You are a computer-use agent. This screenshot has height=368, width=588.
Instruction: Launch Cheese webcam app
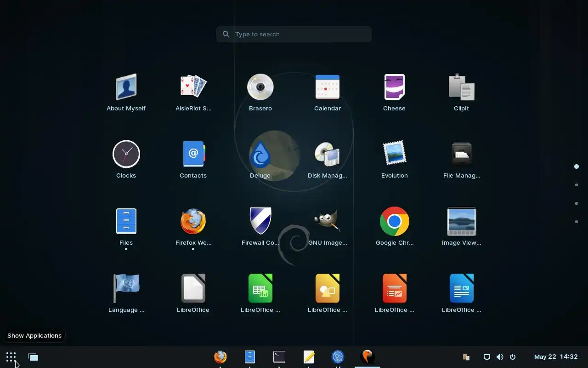(x=394, y=87)
